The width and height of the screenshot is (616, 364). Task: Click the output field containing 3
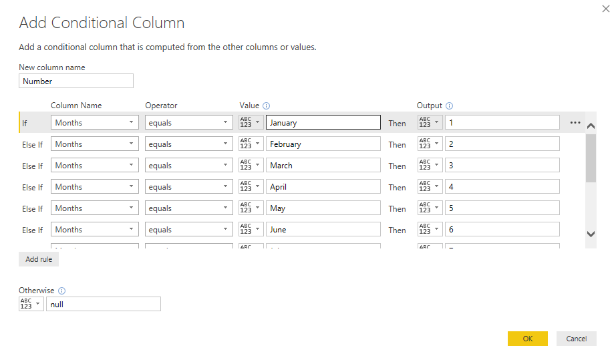pos(502,165)
